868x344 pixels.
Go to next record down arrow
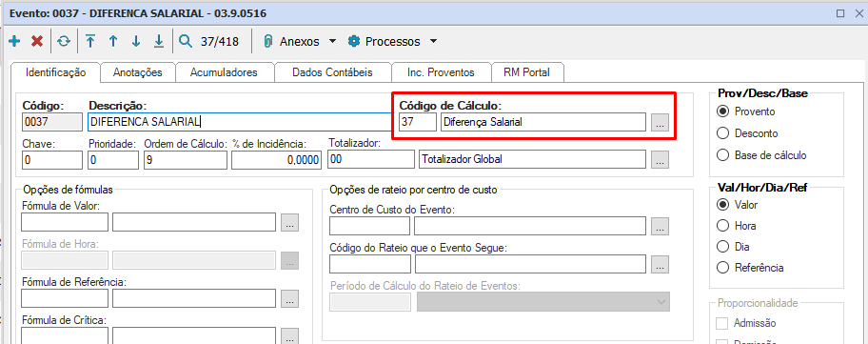click(135, 42)
